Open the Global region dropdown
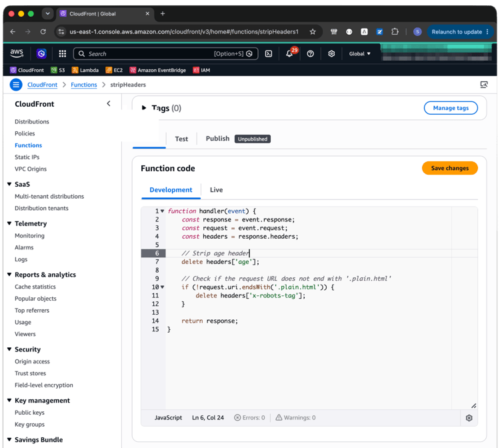The image size is (500, 448). click(360, 53)
